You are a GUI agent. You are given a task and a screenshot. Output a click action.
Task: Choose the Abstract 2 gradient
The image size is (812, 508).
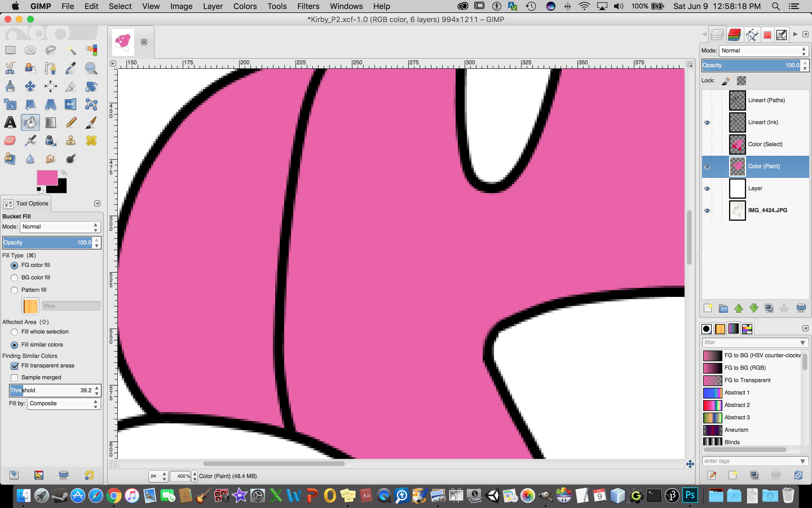[x=752, y=405]
